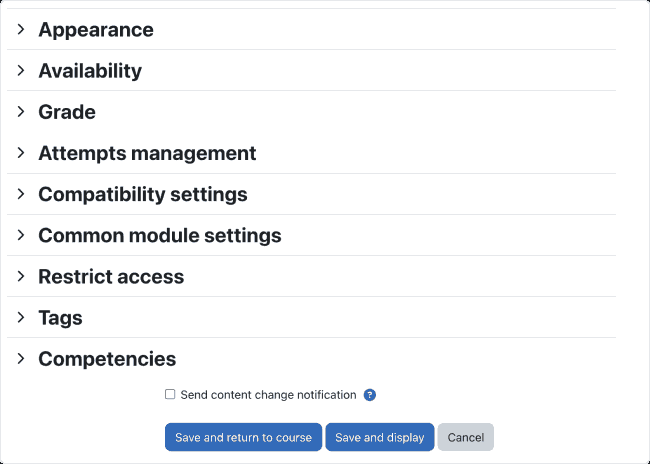Expand the Restrict access chevron
This screenshot has width=650, height=464.
click(x=21, y=276)
